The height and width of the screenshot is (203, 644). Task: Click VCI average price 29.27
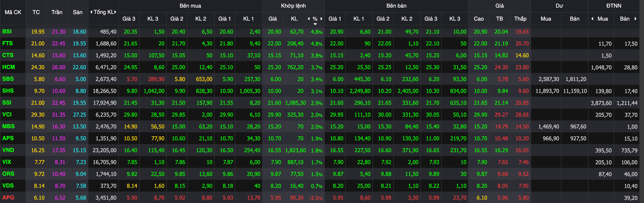[x=501, y=115]
